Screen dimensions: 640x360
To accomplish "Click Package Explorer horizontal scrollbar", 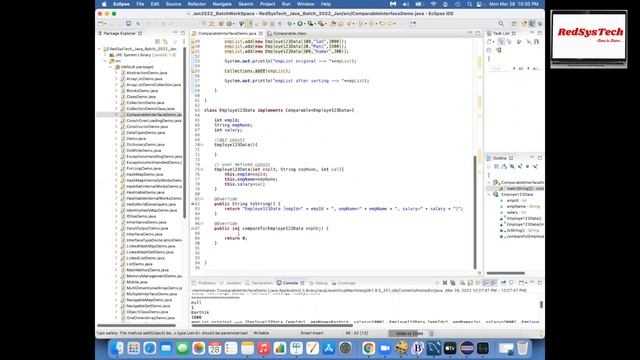I will point(136,325).
